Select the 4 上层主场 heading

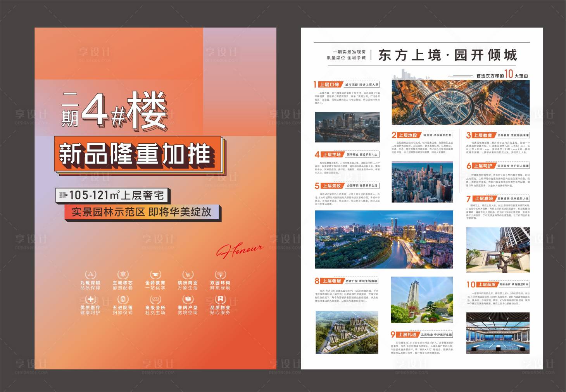click(329, 154)
